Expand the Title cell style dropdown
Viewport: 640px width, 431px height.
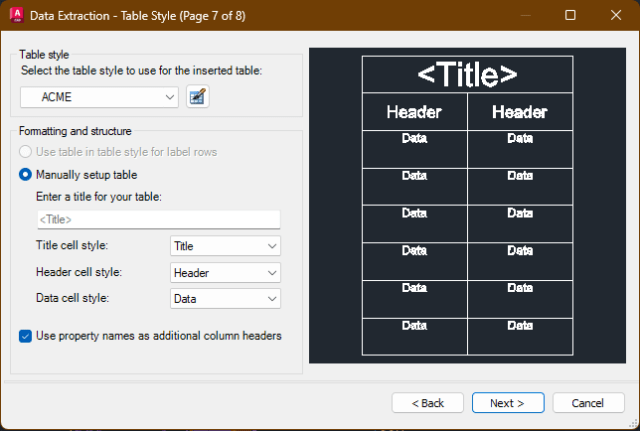pos(225,246)
